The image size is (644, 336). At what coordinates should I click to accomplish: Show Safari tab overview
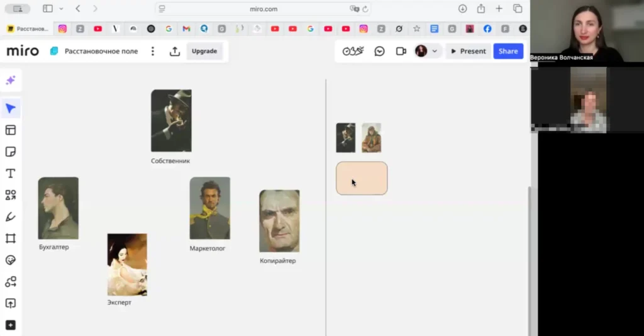click(x=518, y=9)
